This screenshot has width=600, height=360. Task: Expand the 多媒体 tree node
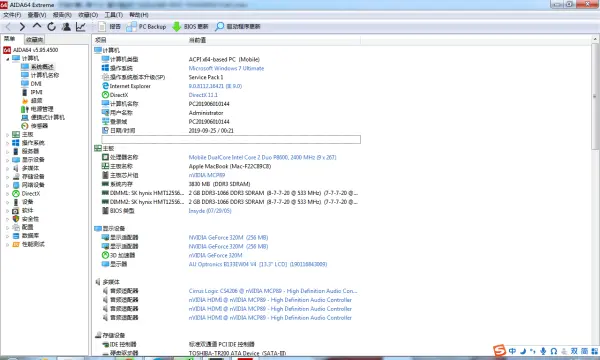pos(7,168)
